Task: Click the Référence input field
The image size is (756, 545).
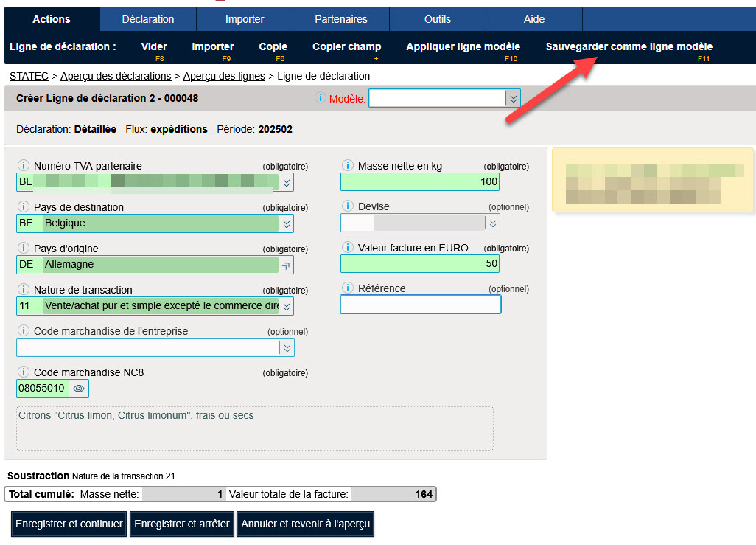Action: [x=421, y=304]
